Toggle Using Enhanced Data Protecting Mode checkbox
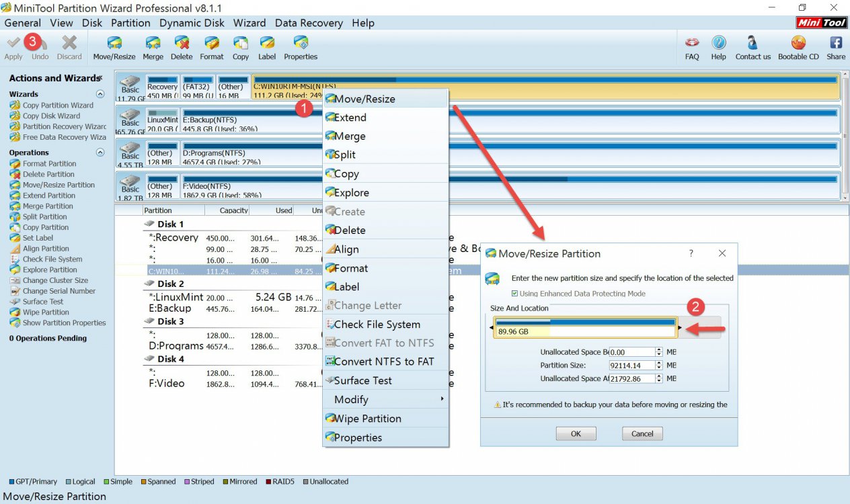Viewport: 850px width, 504px height. [515, 294]
